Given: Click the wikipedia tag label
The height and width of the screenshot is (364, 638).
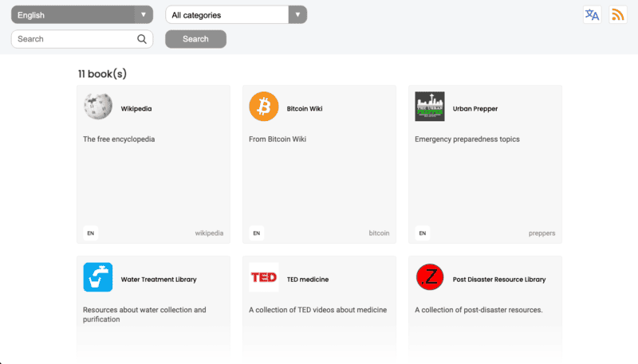Looking at the screenshot, I should pos(209,233).
